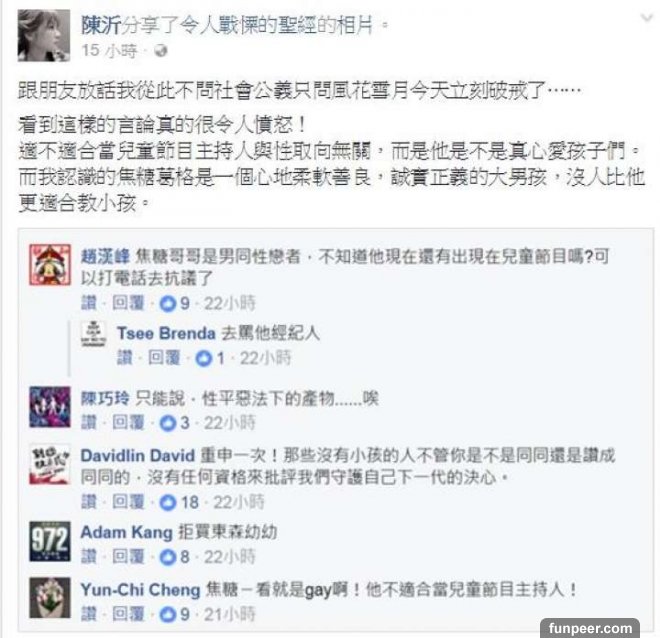Click 讚 under Adam Kang's comment
The image size is (660, 638).
(89, 557)
